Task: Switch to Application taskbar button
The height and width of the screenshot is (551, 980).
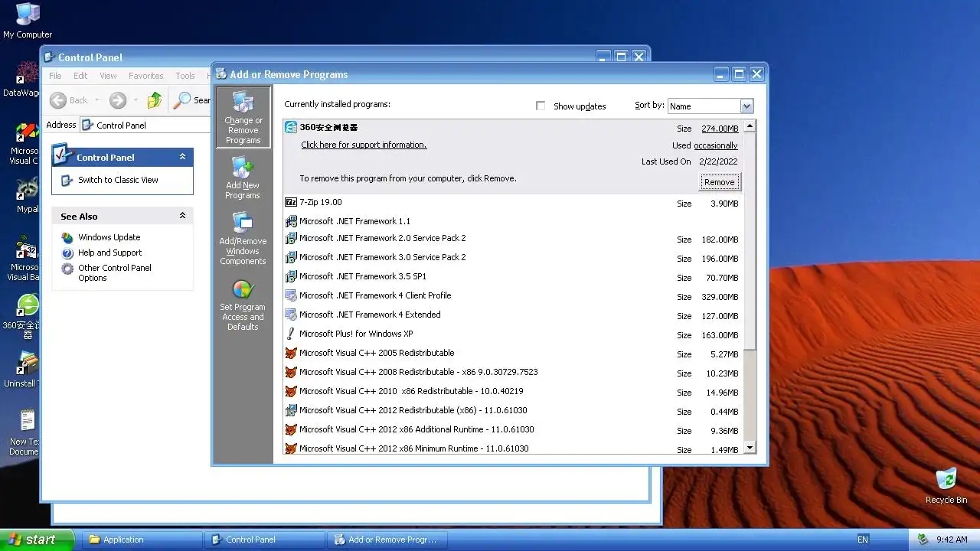Action: tap(142, 540)
